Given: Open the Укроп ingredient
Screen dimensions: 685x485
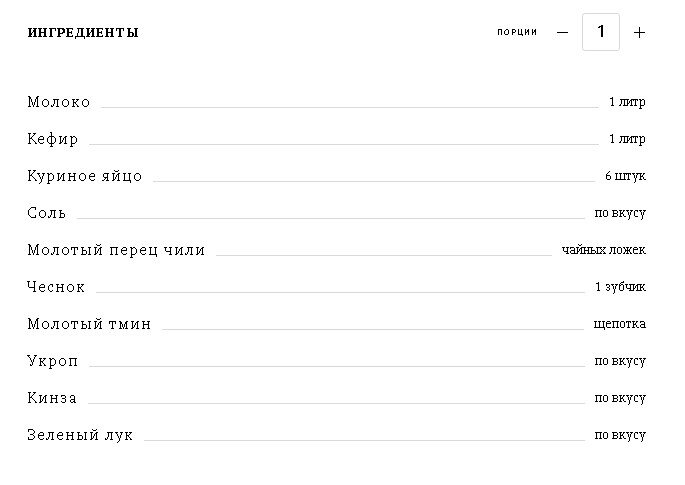Looking at the screenshot, I should pos(52,361).
